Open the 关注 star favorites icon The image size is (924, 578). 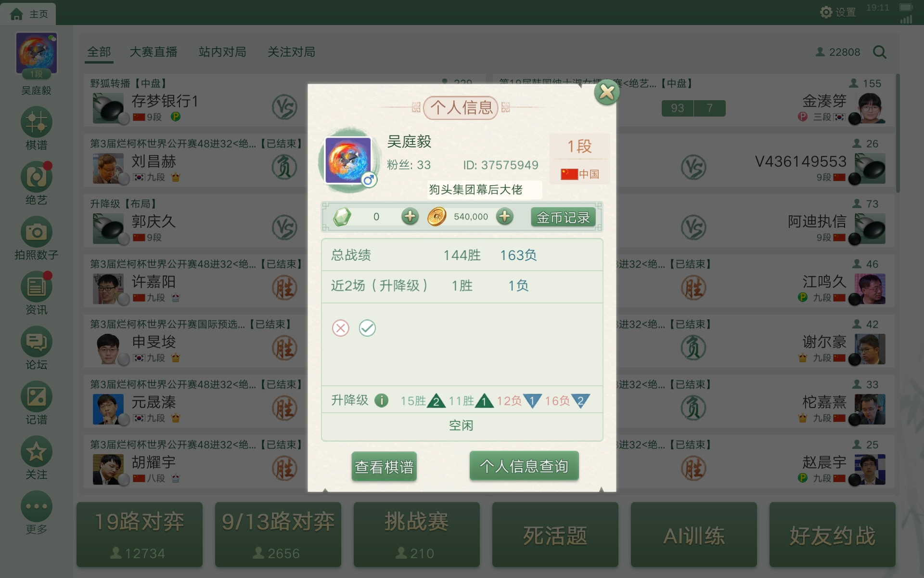[x=36, y=451]
